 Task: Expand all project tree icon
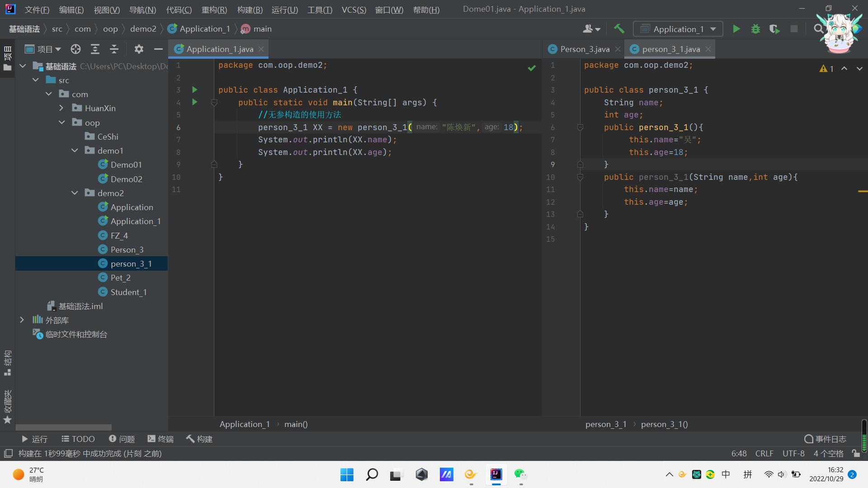click(x=95, y=49)
